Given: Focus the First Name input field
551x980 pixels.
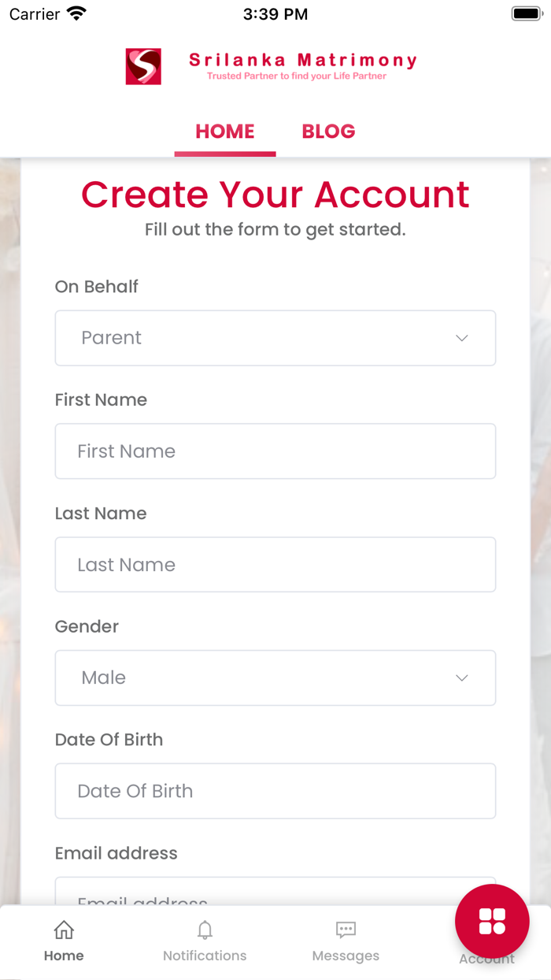Looking at the screenshot, I should tap(275, 451).
